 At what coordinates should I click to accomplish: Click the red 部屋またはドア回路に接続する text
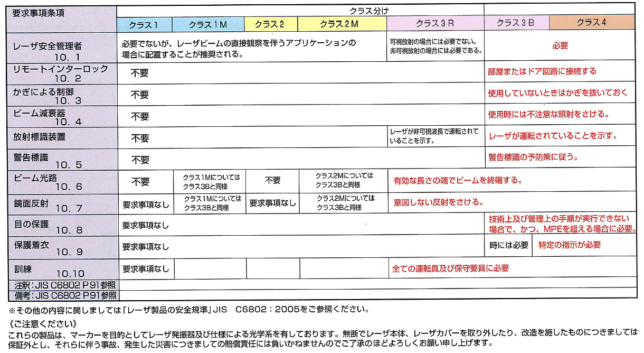tap(542, 71)
